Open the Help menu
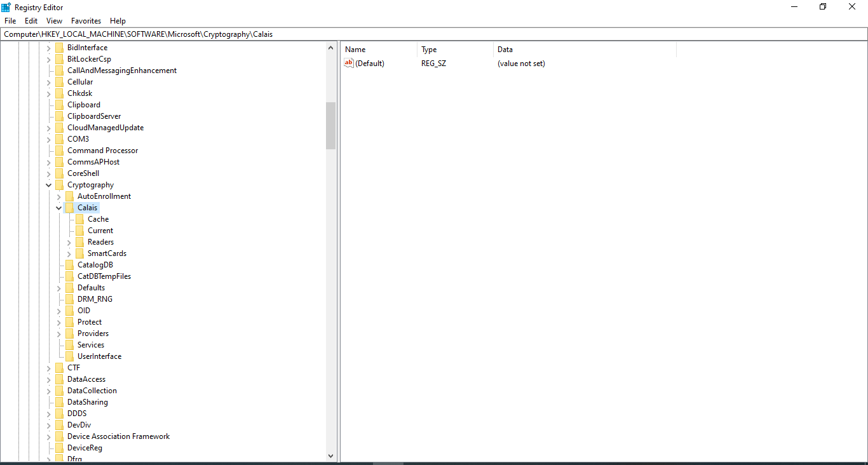Image resolution: width=868 pixels, height=465 pixels. click(x=118, y=21)
